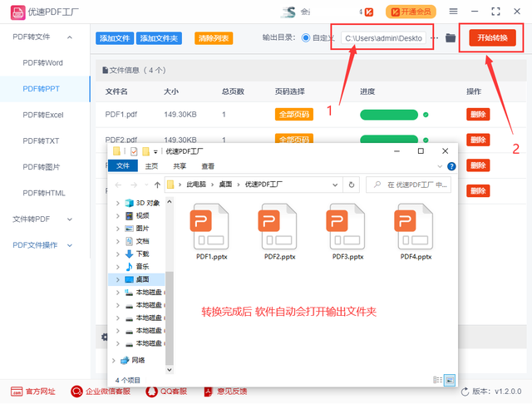Switch to large icons view in Explorer
Viewport: 532px width, 404px height.
pyautogui.click(x=450, y=379)
